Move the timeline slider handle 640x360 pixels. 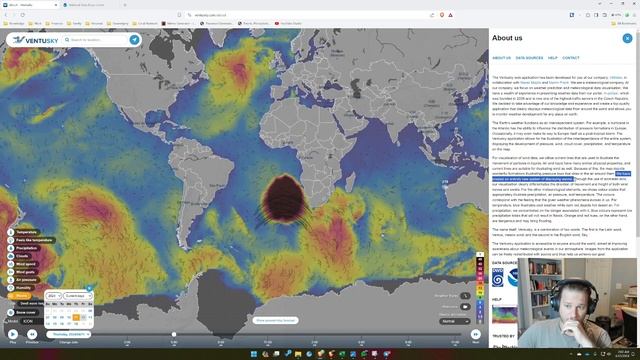pos(174,334)
